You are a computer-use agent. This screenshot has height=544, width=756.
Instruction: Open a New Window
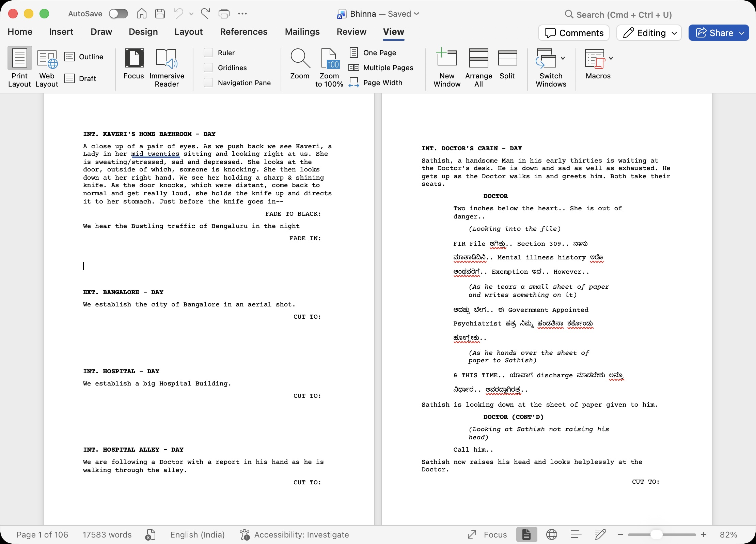(446, 58)
